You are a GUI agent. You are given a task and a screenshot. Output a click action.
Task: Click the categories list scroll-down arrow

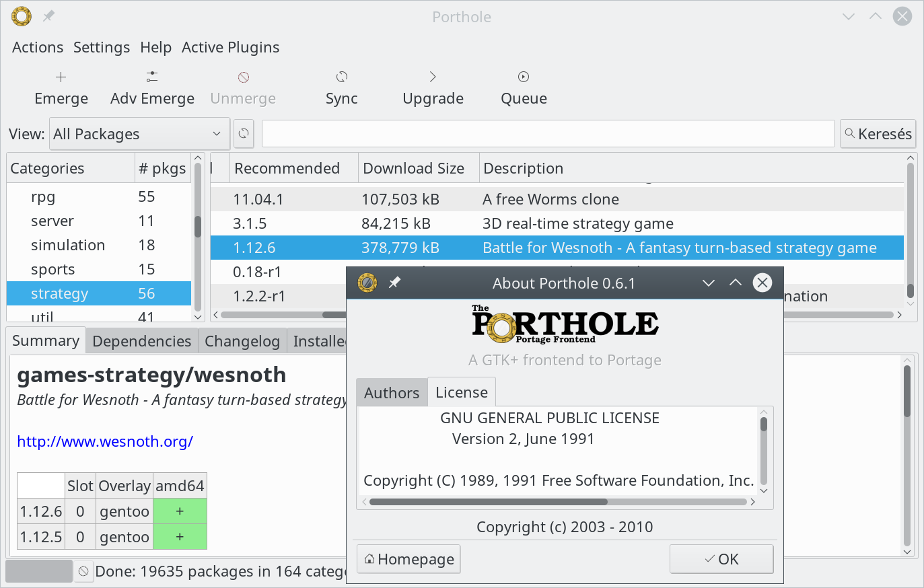(198, 316)
